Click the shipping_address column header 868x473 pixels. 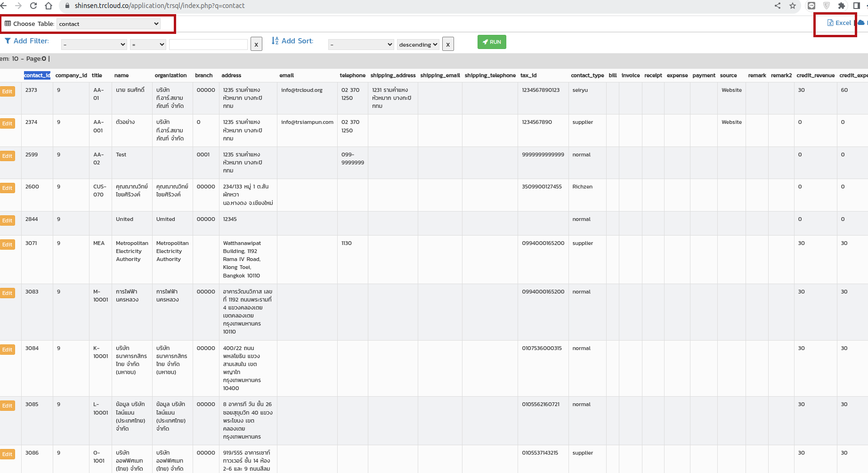point(393,75)
